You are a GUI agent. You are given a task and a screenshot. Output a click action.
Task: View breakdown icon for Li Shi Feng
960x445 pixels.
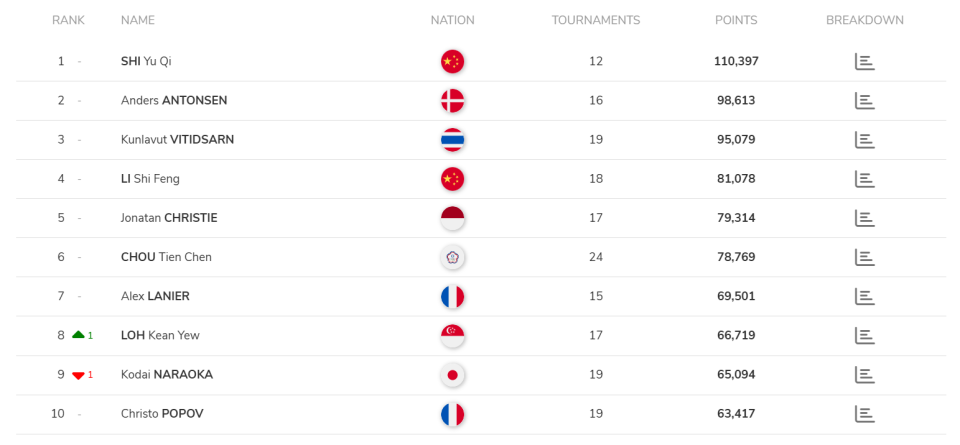pos(865,179)
